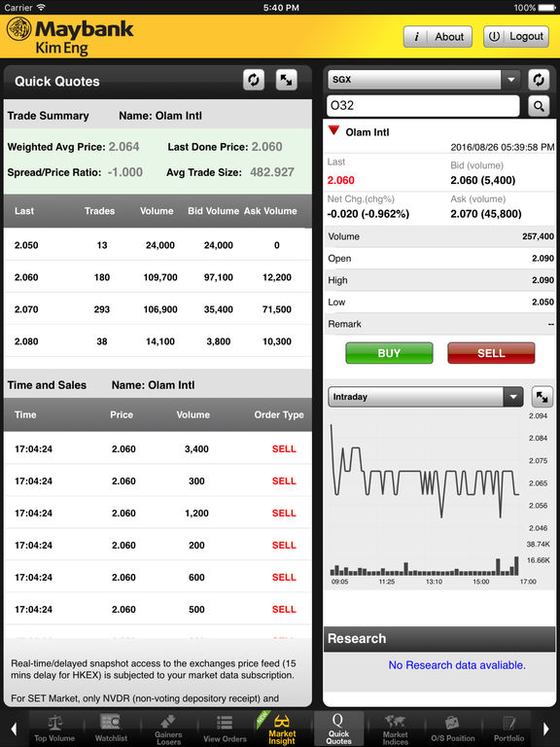Select the Quick Quotes tab
Viewport: 560px width, 747px height.
coord(338,729)
